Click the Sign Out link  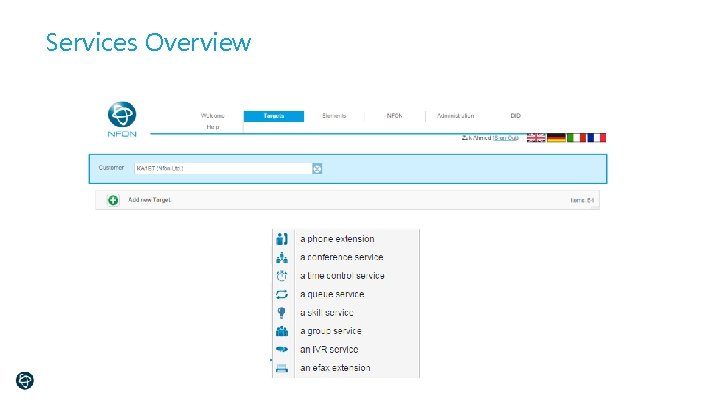click(x=506, y=138)
